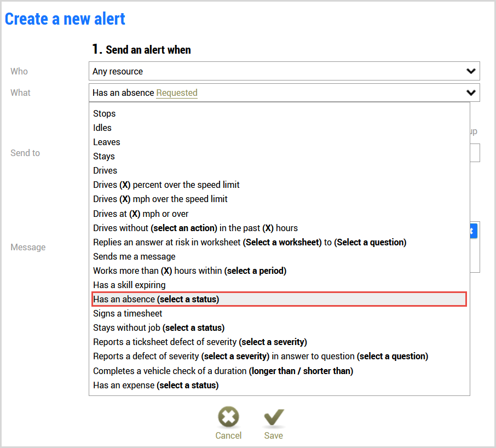This screenshot has width=496, height=448.
Task: Click the Requested status link
Action: coord(177,93)
